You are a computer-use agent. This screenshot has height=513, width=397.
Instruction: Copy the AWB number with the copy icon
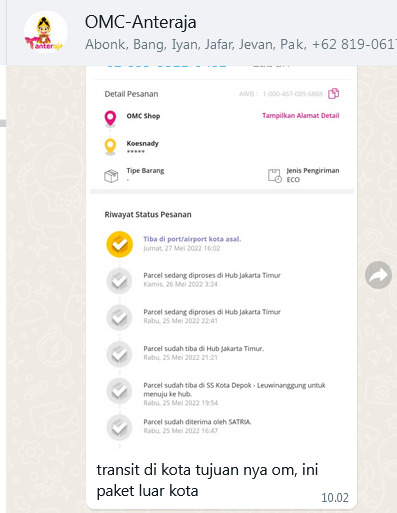tap(333, 94)
